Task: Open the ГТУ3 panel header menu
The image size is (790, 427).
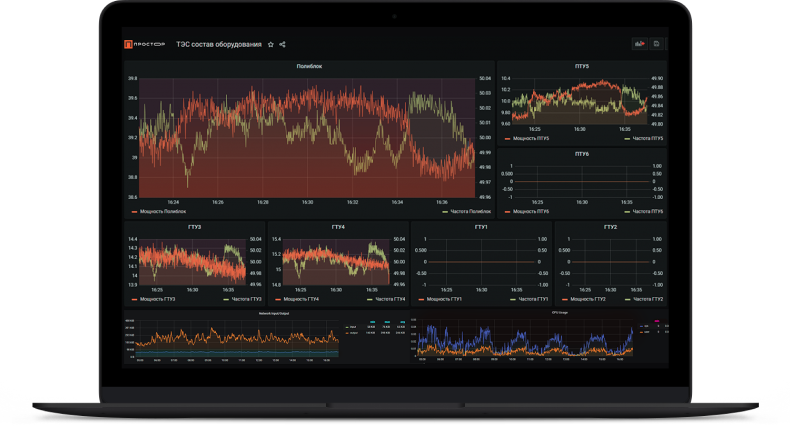Action: (194, 227)
